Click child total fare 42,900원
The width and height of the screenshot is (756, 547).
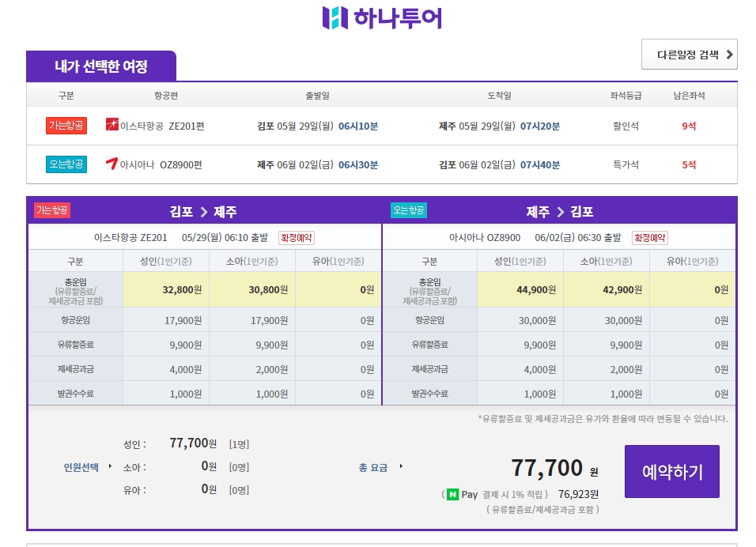click(622, 289)
